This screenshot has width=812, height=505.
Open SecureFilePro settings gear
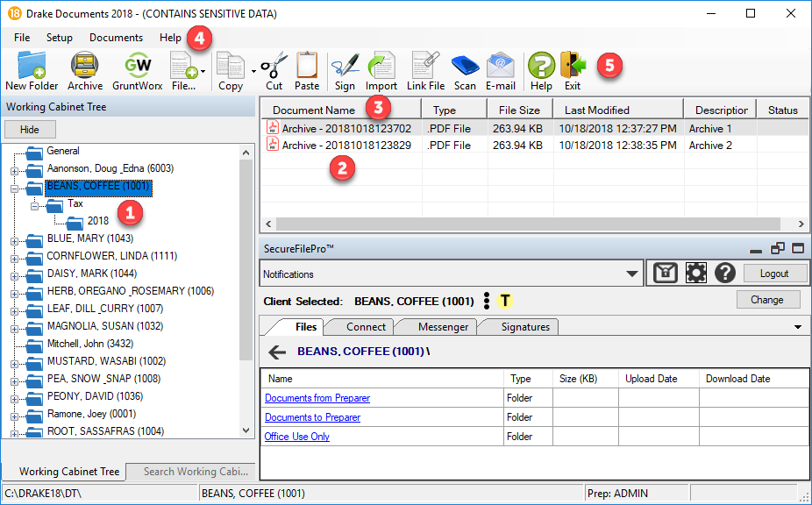695,273
